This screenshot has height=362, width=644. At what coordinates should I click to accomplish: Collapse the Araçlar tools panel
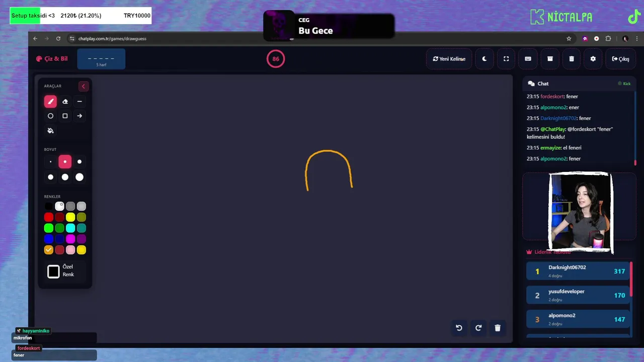[x=84, y=86]
